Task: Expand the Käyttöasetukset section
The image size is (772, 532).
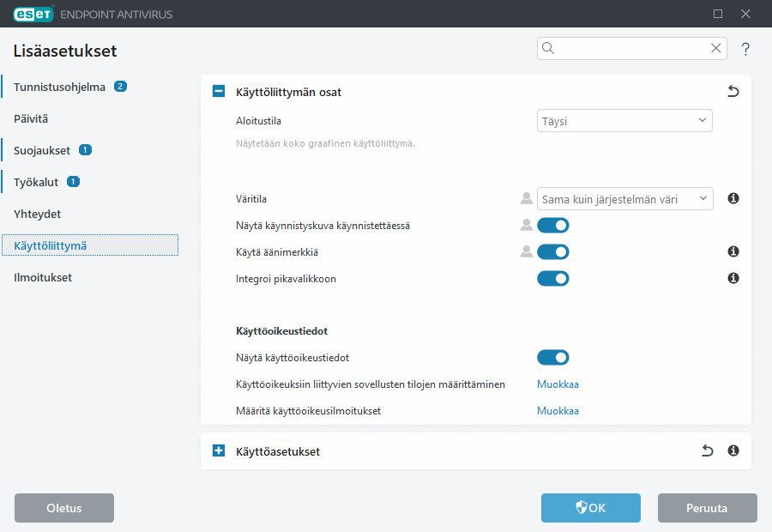Action: click(x=219, y=450)
